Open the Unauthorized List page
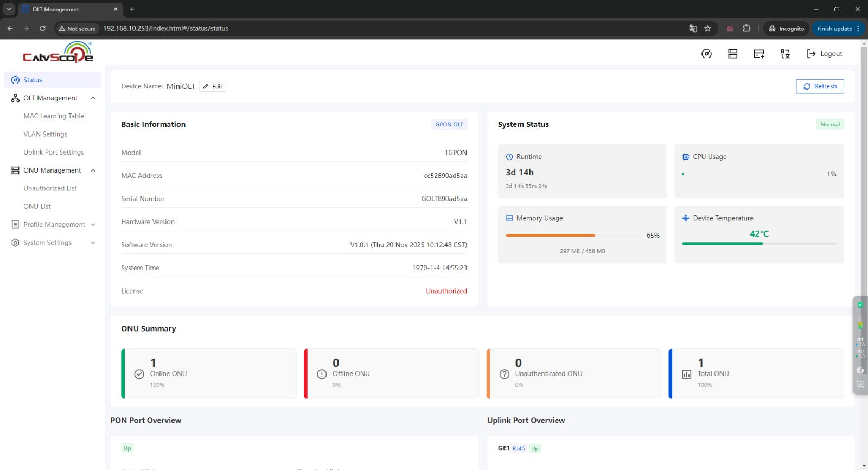Viewport: 868px width, 470px height. pos(50,188)
